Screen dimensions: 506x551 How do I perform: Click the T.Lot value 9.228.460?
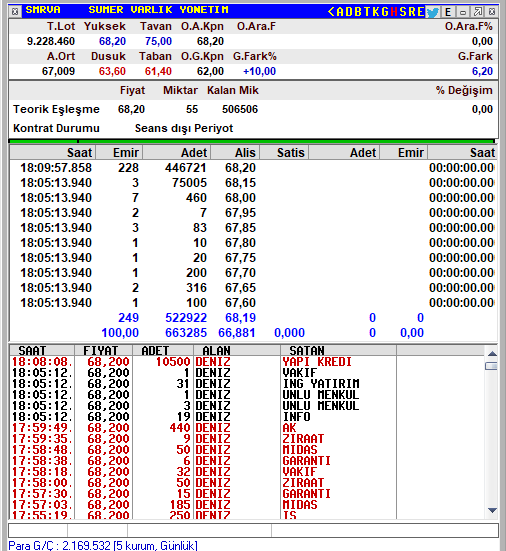51,41
